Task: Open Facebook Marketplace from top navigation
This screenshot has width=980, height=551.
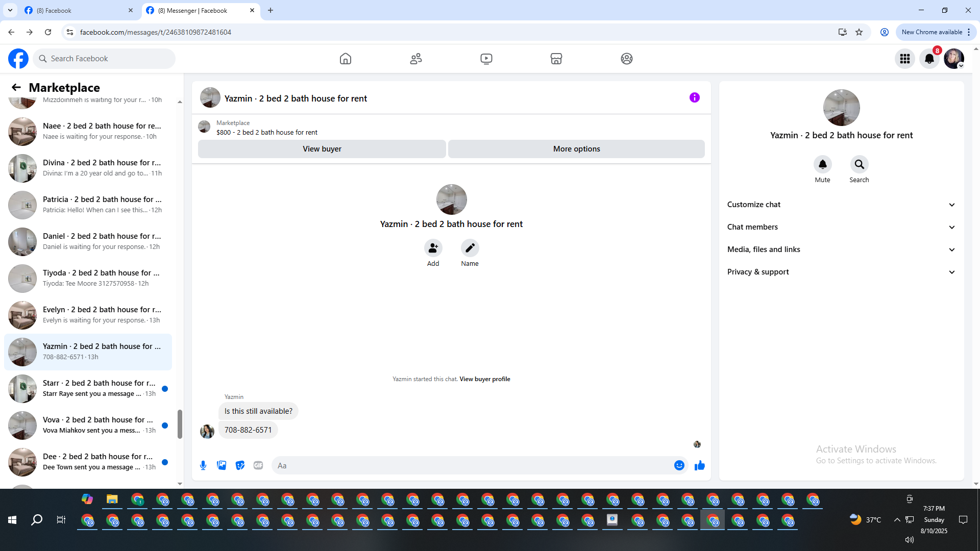Action: pyautogui.click(x=556, y=59)
